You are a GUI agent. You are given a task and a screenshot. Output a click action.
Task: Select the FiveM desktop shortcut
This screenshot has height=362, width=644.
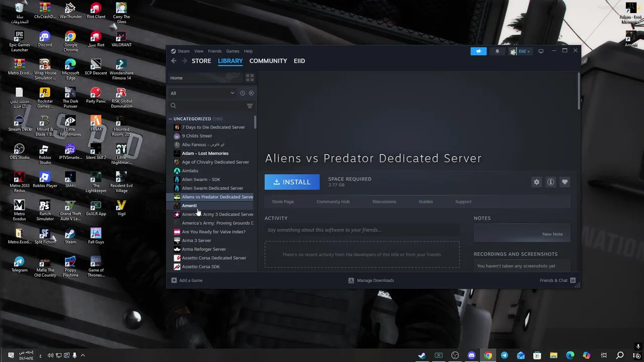coord(96,124)
